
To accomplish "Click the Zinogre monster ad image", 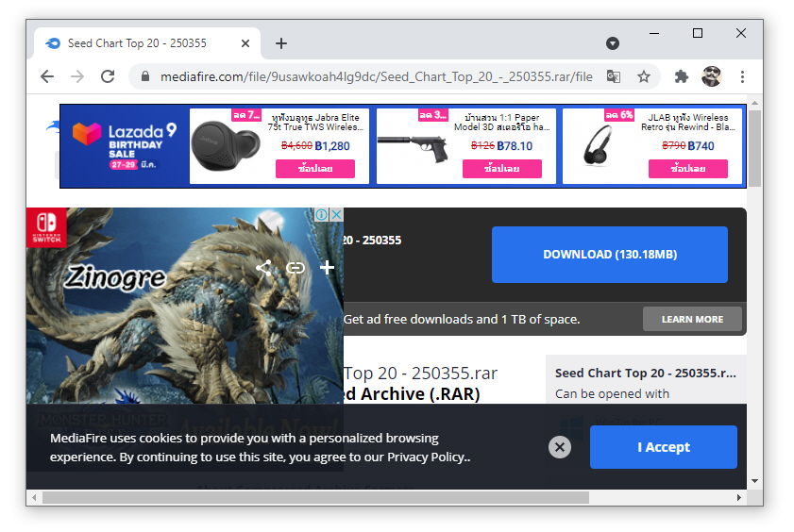I will pyautogui.click(x=185, y=306).
